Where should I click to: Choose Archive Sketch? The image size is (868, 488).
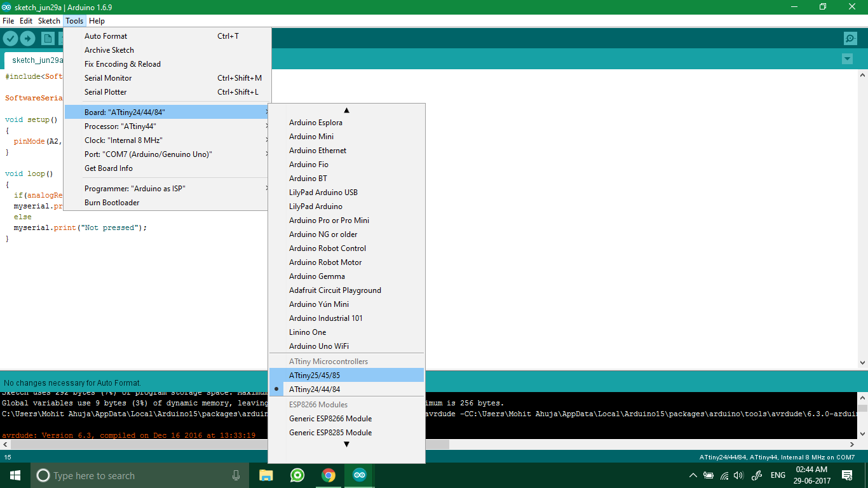[x=168, y=50]
